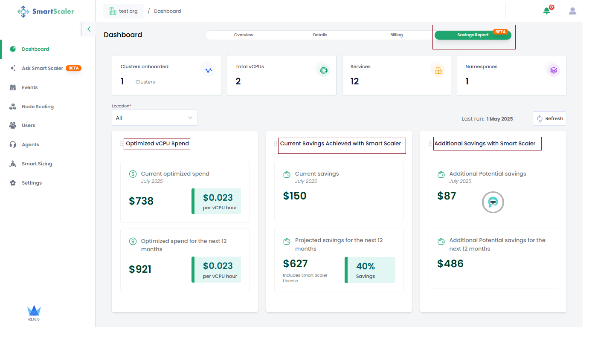Click drag handle of Additional Savings card
The width and height of the screenshot is (589, 364).
point(430,144)
